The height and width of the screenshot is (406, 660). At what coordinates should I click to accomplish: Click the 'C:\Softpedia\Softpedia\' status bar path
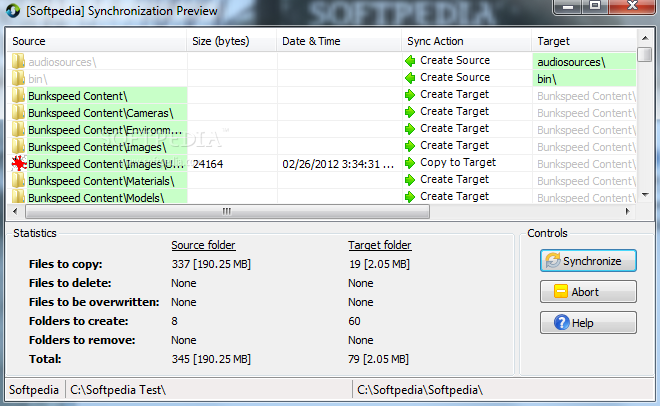point(420,390)
